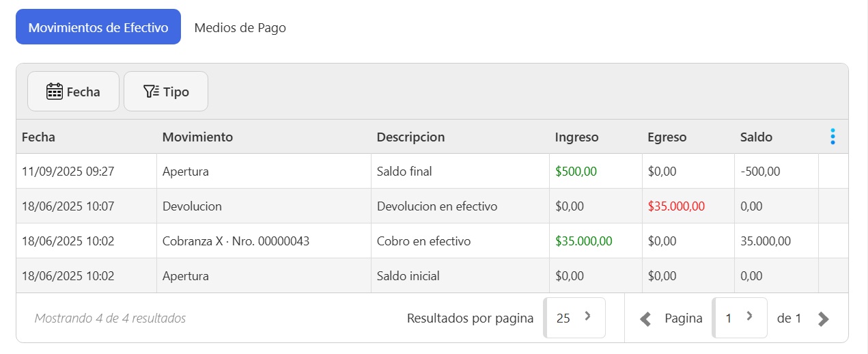The image size is (868, 354).
Task: Expand the 25 results per page dropdown
Action: 574,318
